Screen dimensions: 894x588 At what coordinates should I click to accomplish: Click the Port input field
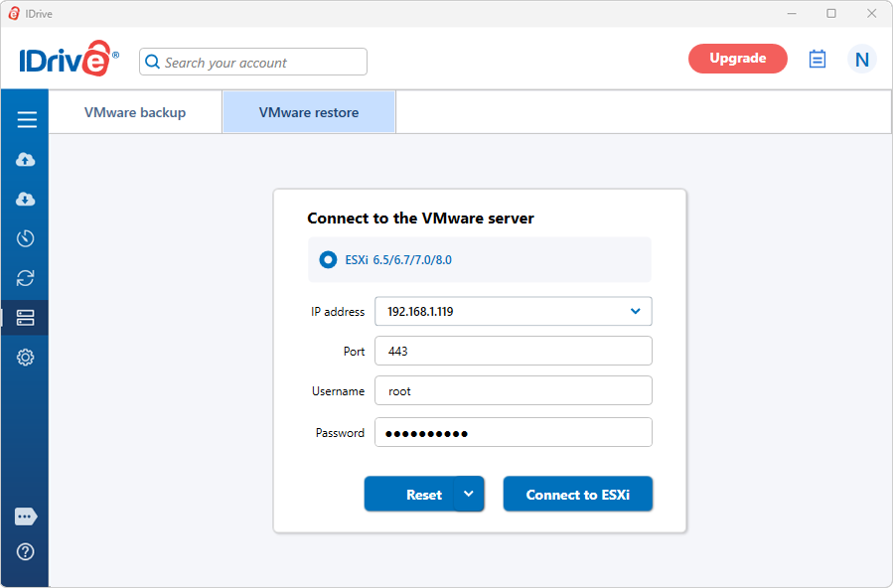[x=514, y=351]
